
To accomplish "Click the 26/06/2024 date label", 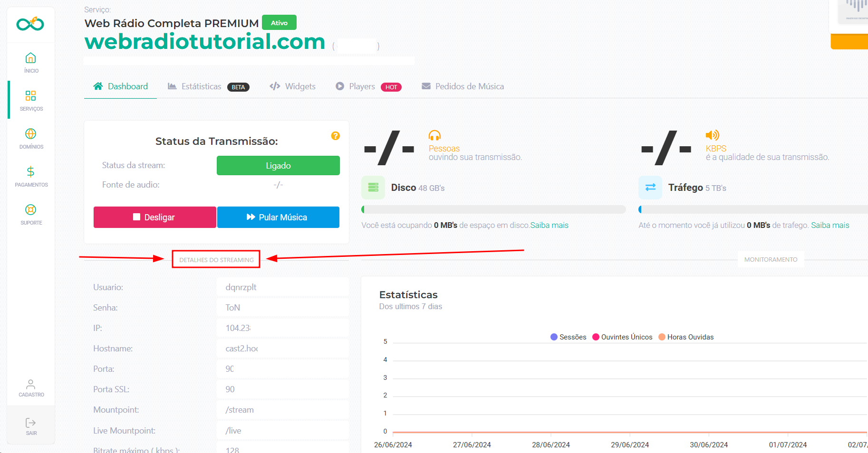I will tap(393, 444).
